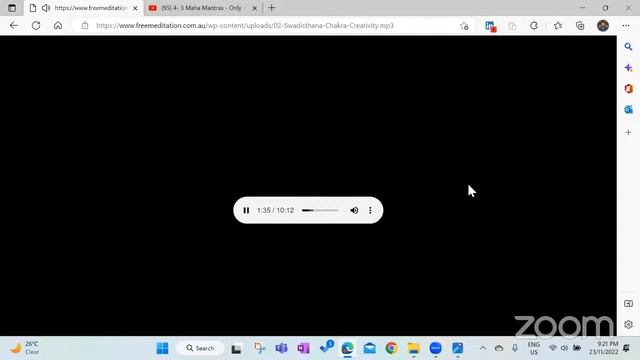Open the browser extensions menu
640x360 pixels.
click(x=534, y=26)
